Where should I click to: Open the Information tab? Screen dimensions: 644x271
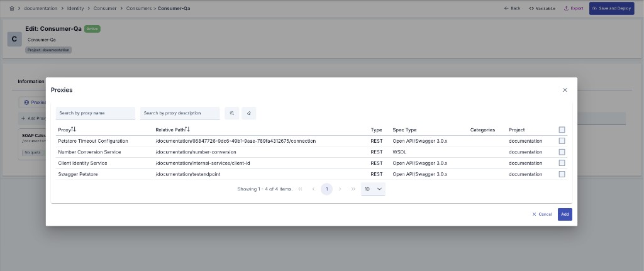31,81
